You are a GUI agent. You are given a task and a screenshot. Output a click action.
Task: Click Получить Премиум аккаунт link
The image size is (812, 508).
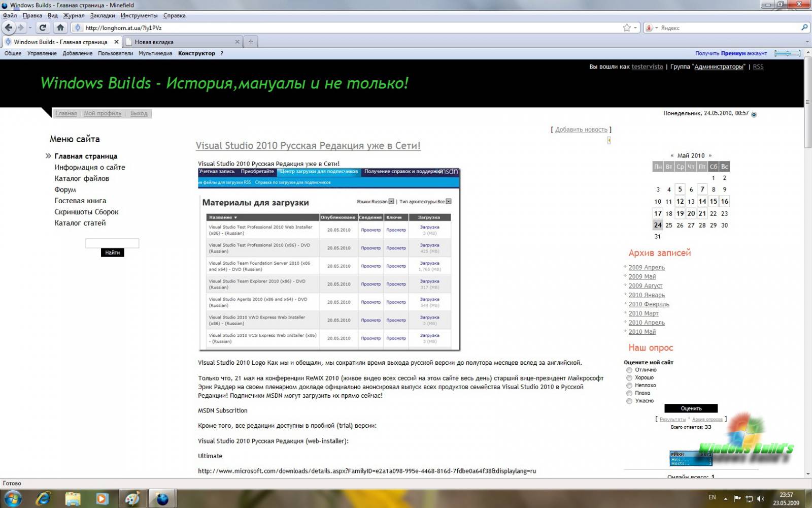731,53
